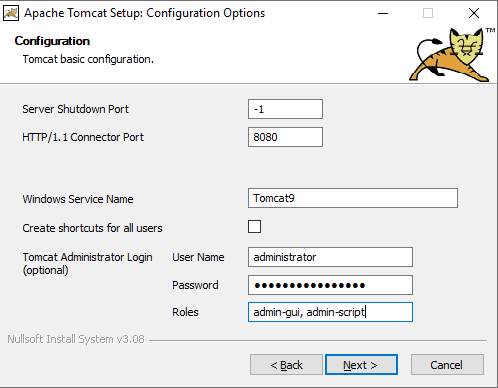Cancel the Tomcat installation

[x=447, y=365]
